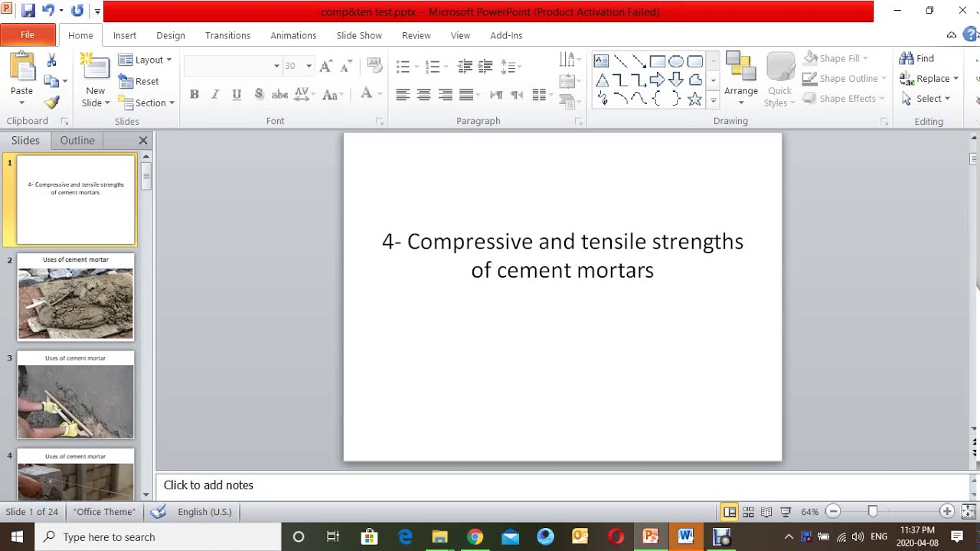The height and width of the screenshot is (551, 980).
Task: Click the Format Painter brush icon
Action: click(52, 103)
